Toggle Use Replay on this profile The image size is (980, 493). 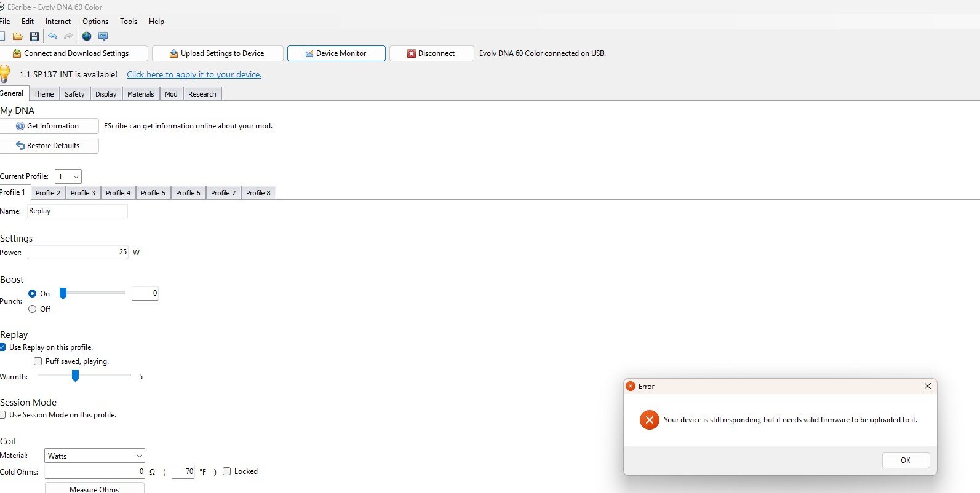[2, 347]
